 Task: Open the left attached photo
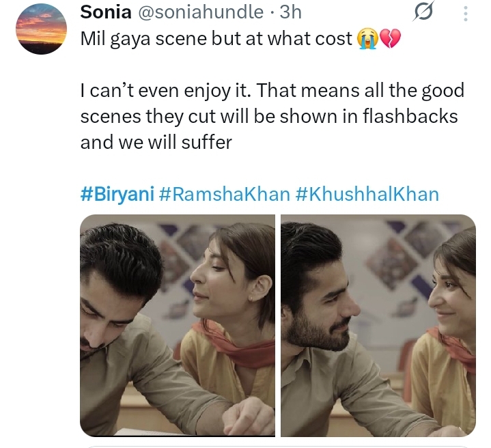(178, 325)
